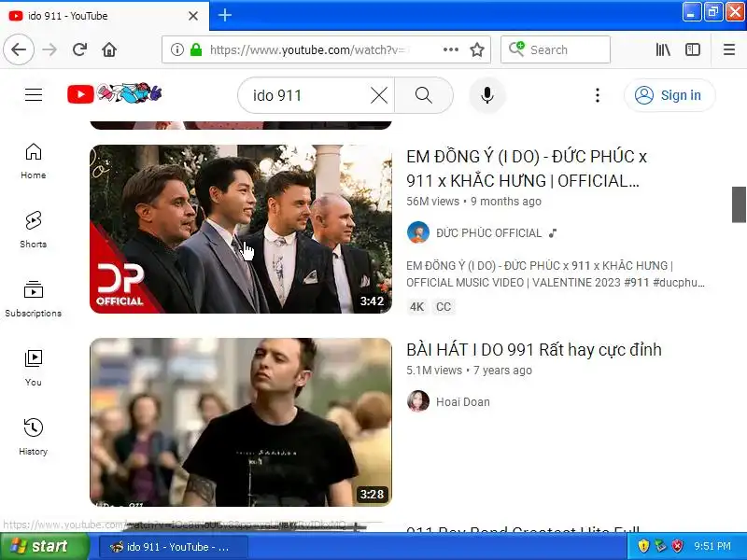View site information icon in address bar

[177, 49]
